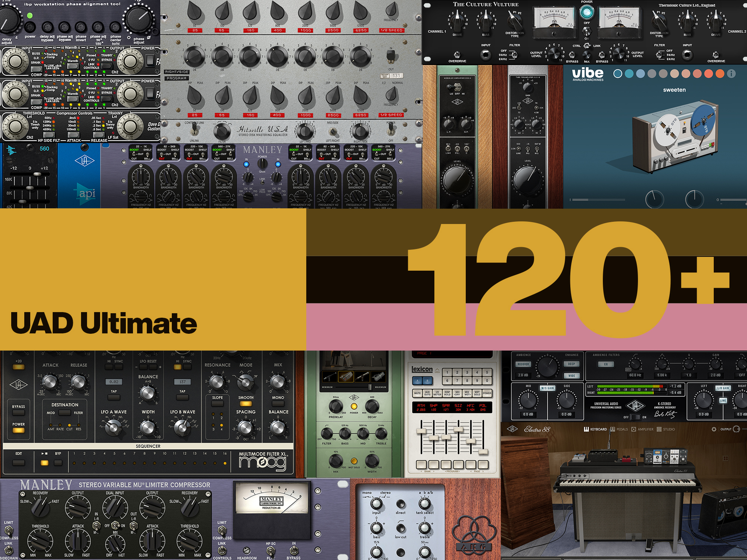Switch to Amplifier tab in Electra 88
This screenshot has width=747, height=560.
click(x=642, y=429)
